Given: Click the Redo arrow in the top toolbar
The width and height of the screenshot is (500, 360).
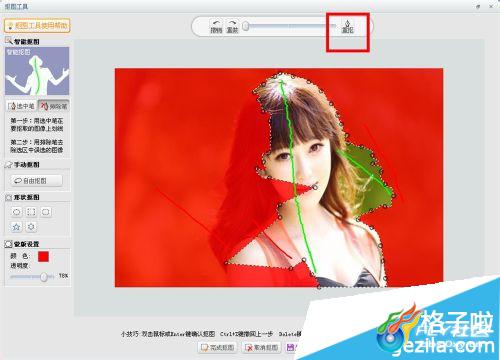Looking at the screenshot, I should pos(232,26).
